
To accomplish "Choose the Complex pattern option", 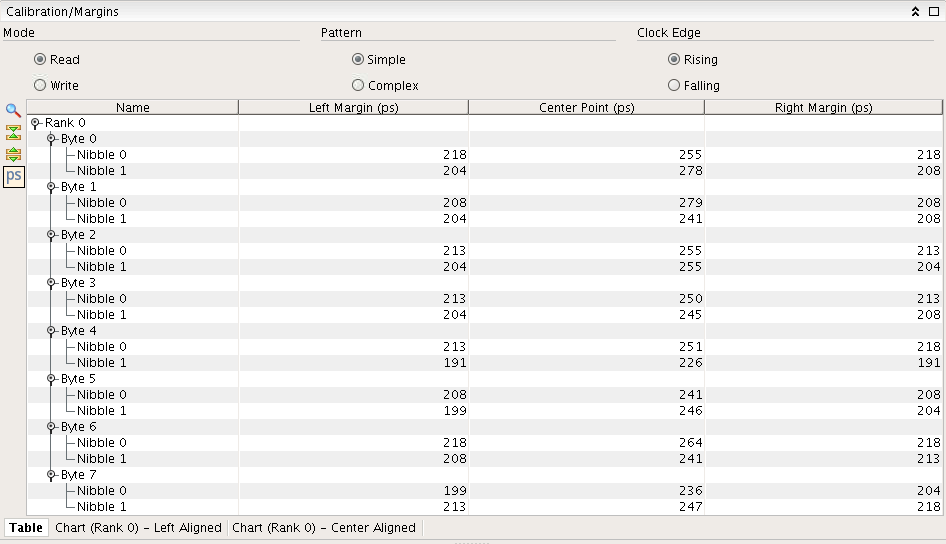I will (358, 86).
